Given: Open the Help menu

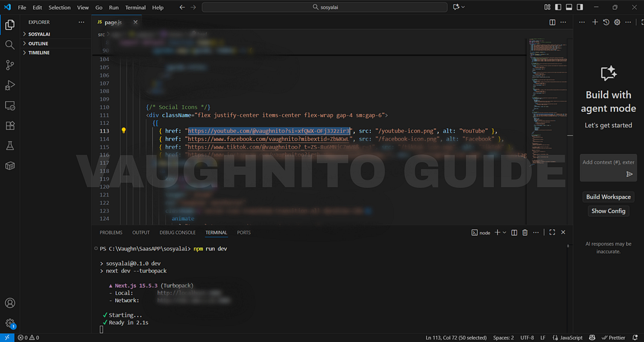Looking at the screenshot, I should (x=158, y=7).
